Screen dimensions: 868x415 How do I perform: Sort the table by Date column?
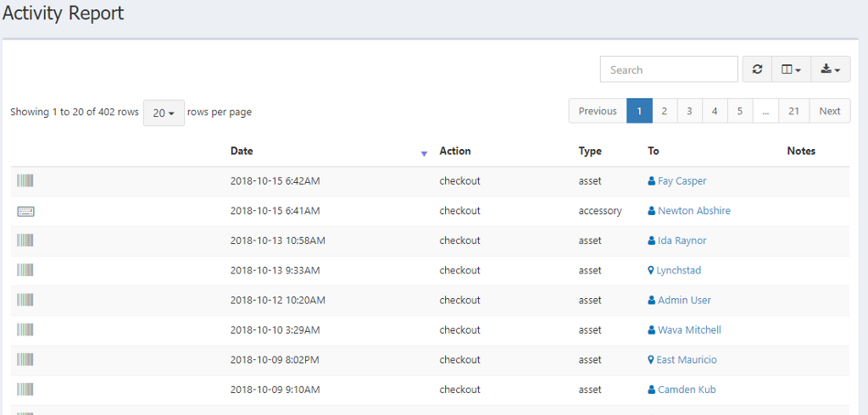click(x=242, y=152)
